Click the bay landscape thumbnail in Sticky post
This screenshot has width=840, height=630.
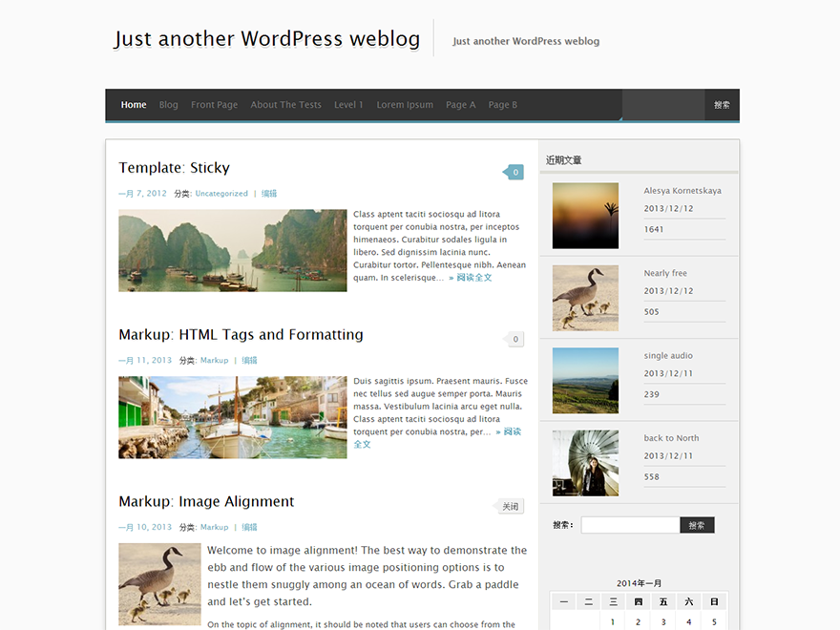pos(233,250)
